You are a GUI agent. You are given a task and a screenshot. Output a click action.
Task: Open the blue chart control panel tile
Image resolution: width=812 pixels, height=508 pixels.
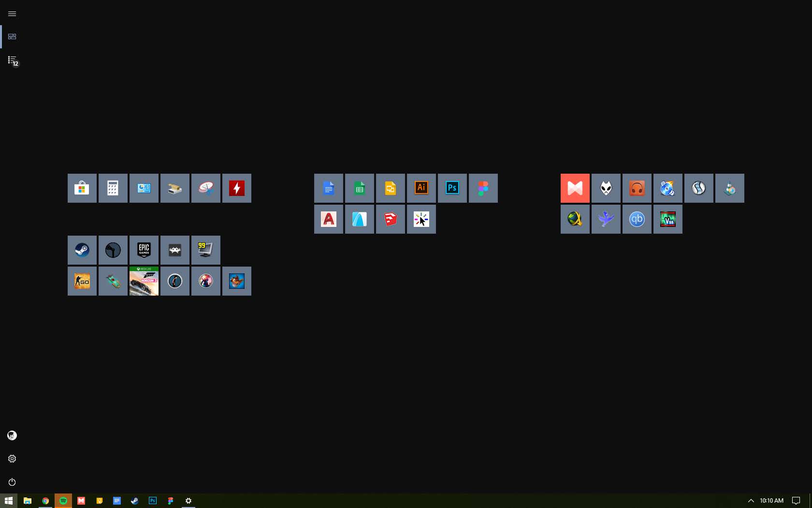click(144, 188)
